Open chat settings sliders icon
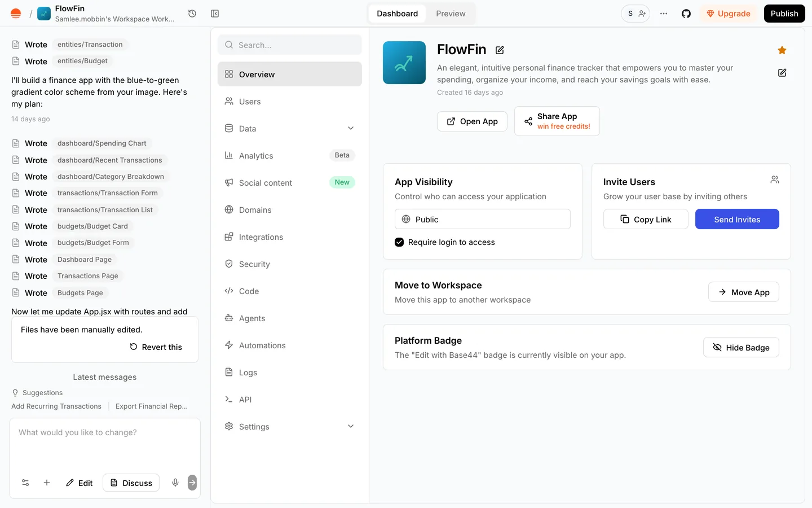 click(x=25, y=483)
